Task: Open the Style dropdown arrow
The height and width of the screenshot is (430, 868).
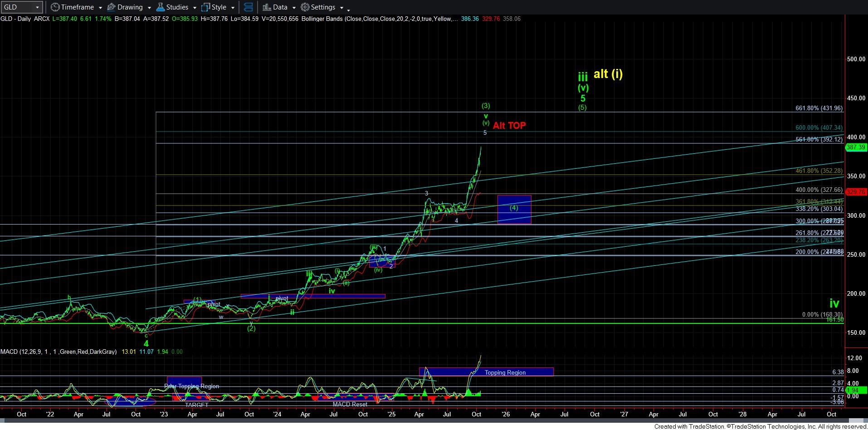Action: point(233,8)
